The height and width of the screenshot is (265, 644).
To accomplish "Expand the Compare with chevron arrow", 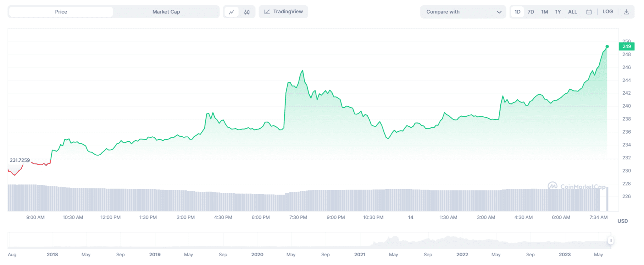I will [499, 12].
